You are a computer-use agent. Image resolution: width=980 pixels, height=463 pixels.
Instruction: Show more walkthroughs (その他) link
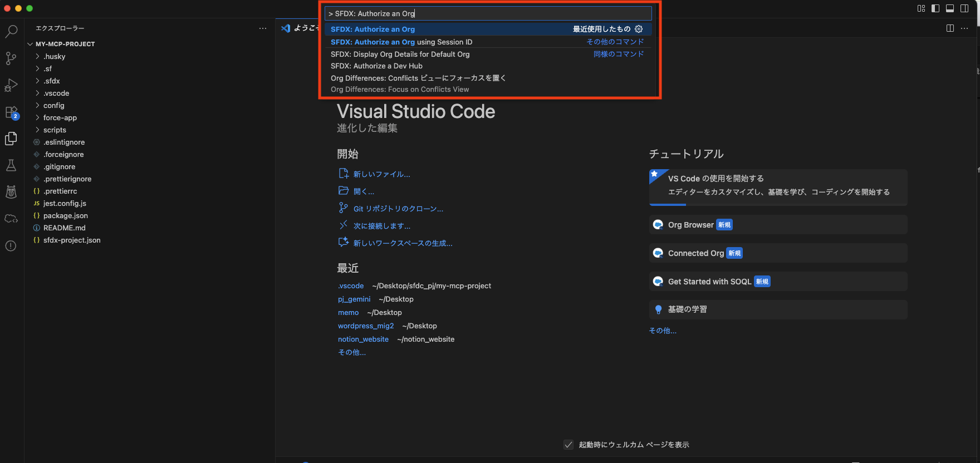[663, 331]
